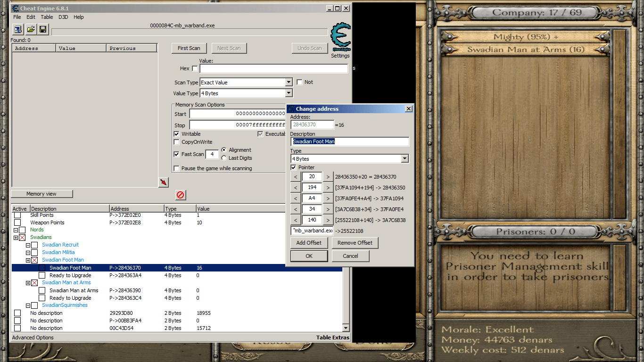Expand the Swadian Man at Arms entry
Viewport: 644px width, 362px height.
(x=28, y=282)
